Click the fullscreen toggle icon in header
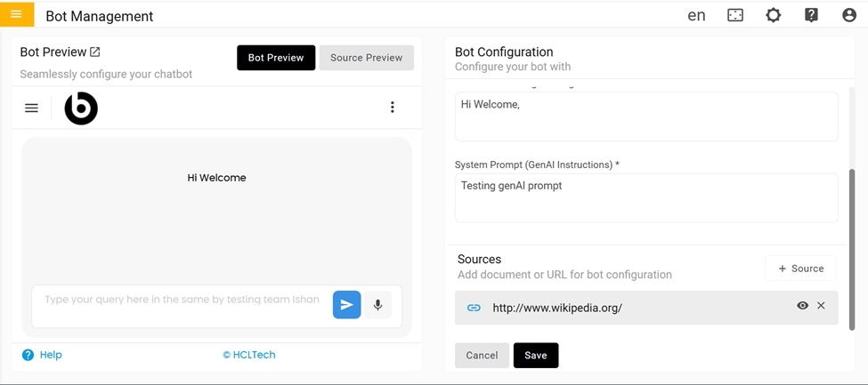The image size is (868, 385). (x=735, y=15)
